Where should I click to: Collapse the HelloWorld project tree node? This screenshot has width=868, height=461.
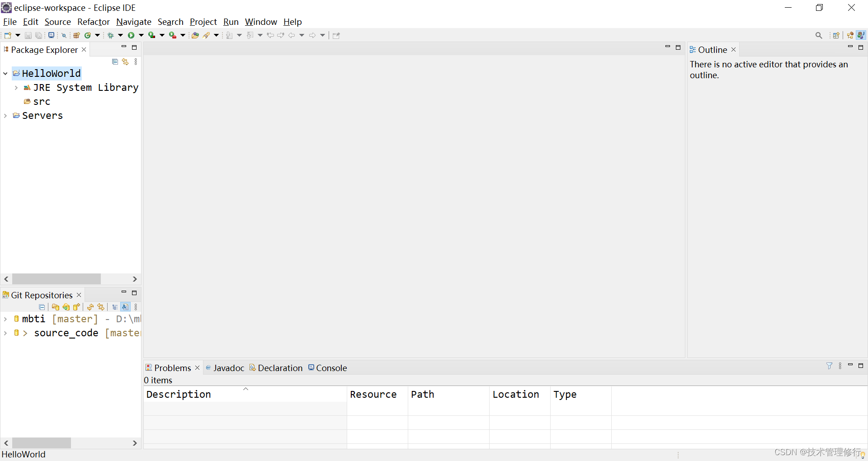pos(5,73)
